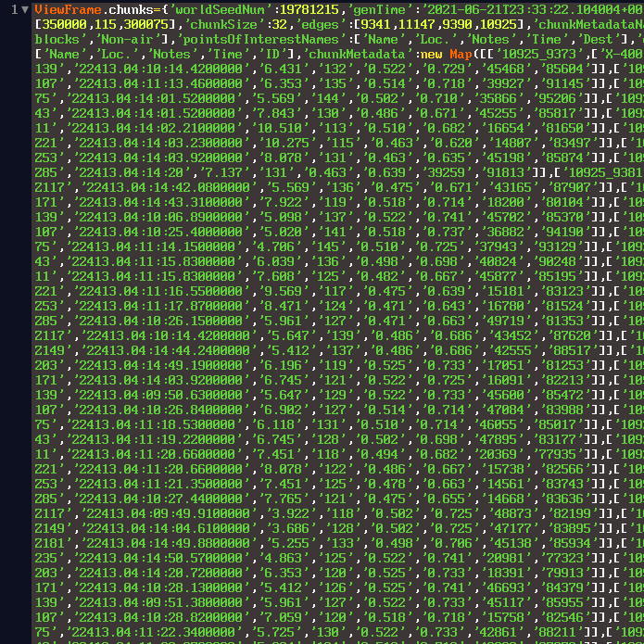The height and width of the screenshot is (644, 644).
Task: Click the 'Dest' string
Action: 597,39
